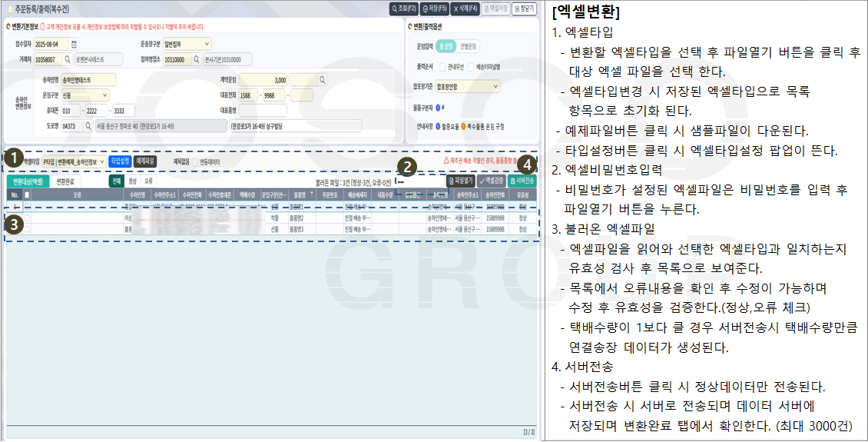Select the 전체 filter tab
The image size is (868, 442).
(x=116, y=181)
